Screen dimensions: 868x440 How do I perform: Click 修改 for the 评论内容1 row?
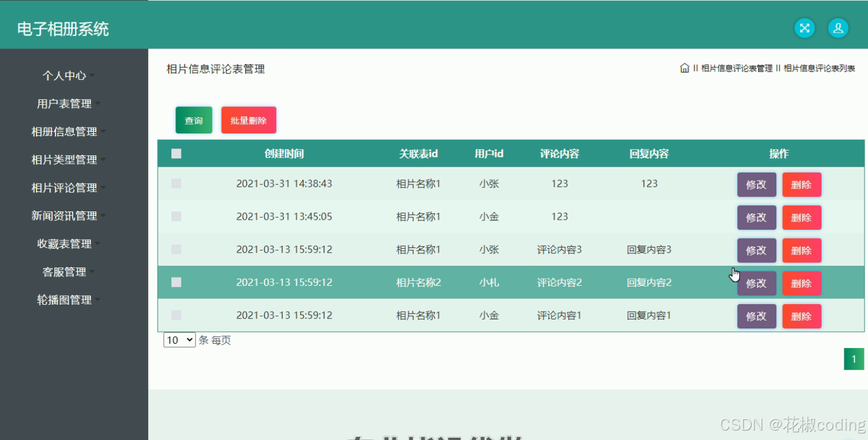(x=756, y=316)
